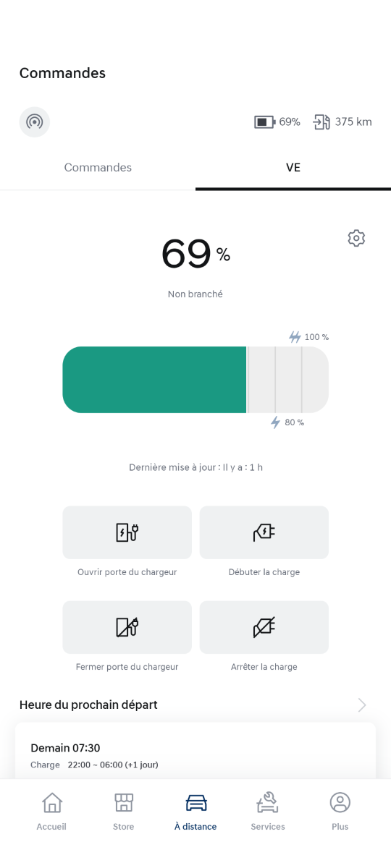Close the charger door
391x868 pixels.
coord(127,627)
